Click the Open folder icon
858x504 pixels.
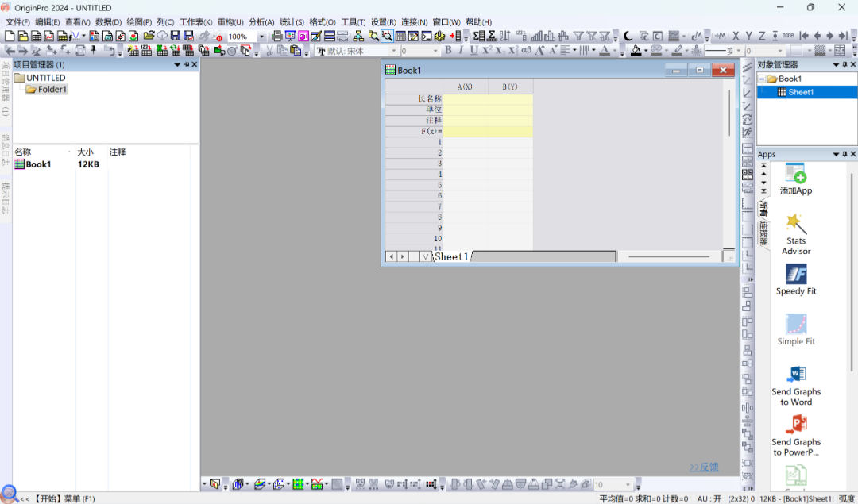click(x=149, y=36)
